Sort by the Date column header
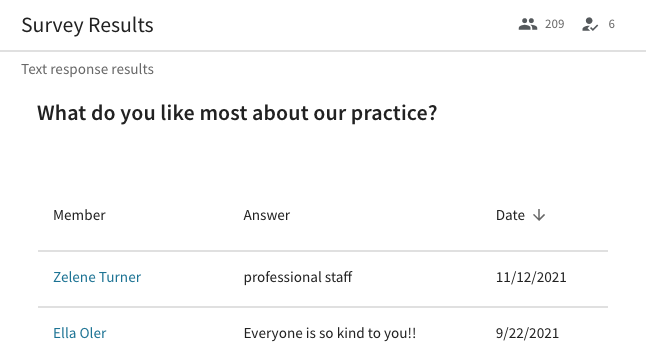 pyautogui.click(x=510, y=215)
